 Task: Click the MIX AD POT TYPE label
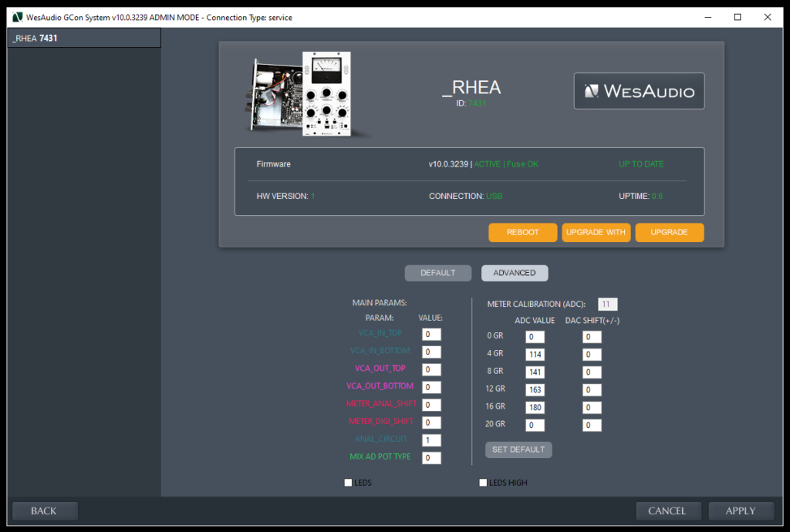pyautogui.click(x=380, y=456)
